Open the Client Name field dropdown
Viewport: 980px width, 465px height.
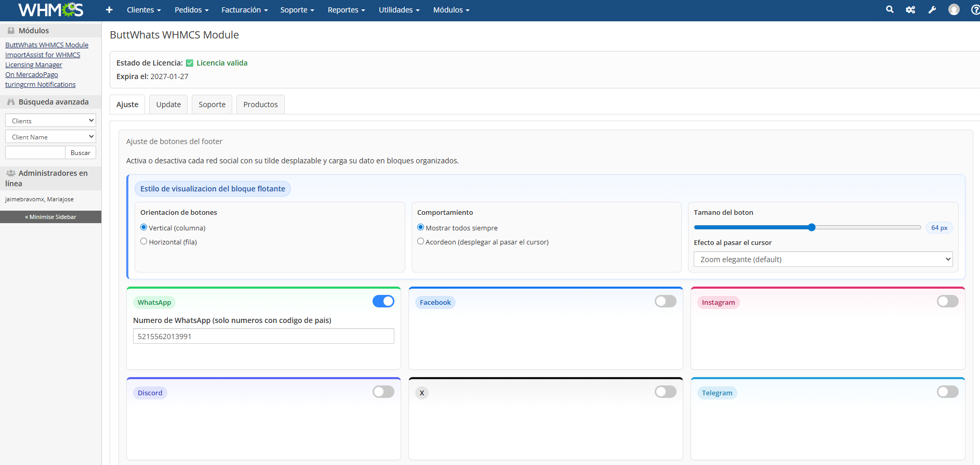coord(50,137)
